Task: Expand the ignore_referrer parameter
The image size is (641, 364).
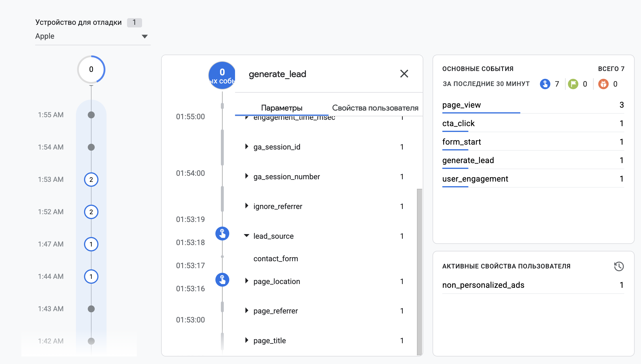Action: [x=247, y=206]
